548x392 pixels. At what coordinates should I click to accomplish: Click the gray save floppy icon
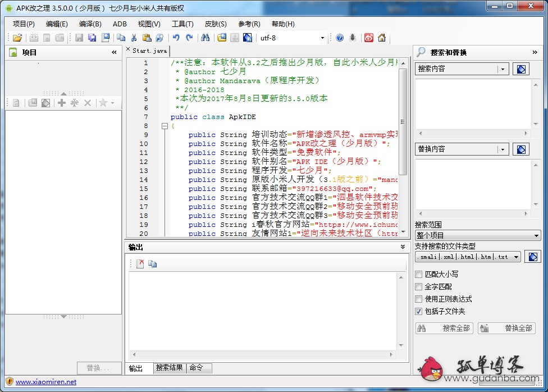click(x=79, y=38)
